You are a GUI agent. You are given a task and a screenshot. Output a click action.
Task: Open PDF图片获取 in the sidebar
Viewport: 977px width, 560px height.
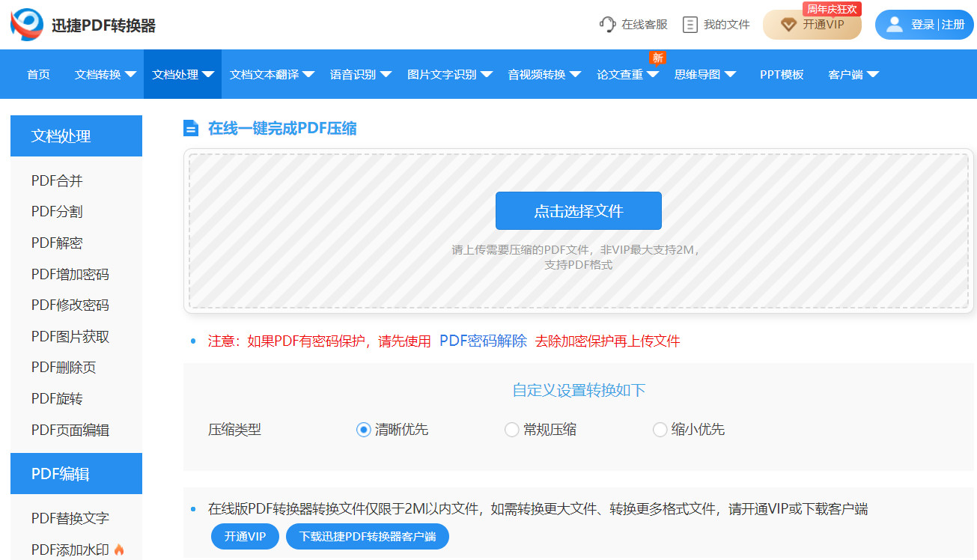pos(70,337)
